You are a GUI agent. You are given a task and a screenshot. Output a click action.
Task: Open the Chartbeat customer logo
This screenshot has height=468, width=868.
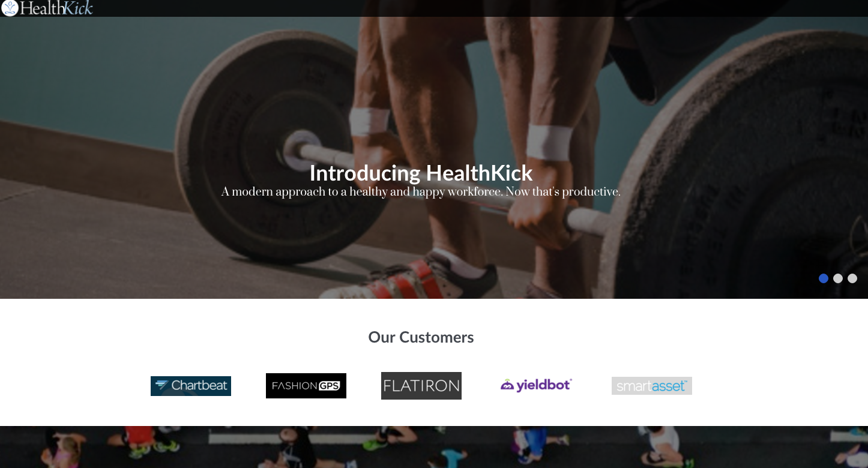pos(191,386)
